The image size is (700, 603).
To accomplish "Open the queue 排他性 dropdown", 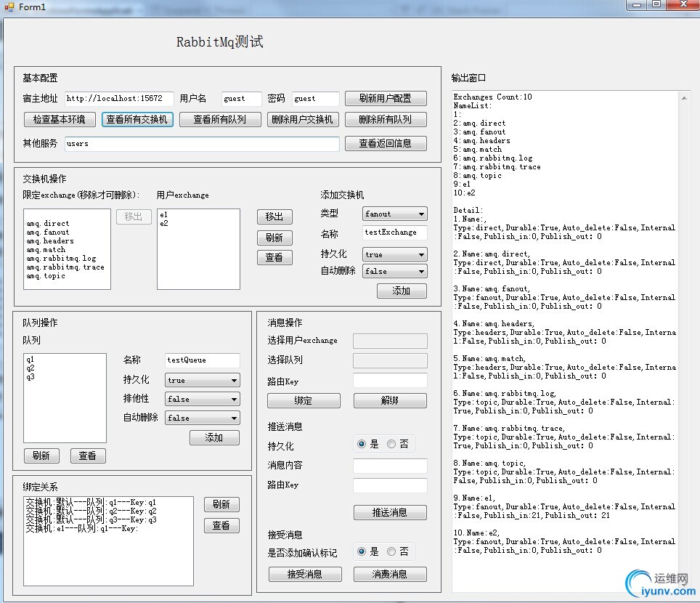I will tap(203, 399).
